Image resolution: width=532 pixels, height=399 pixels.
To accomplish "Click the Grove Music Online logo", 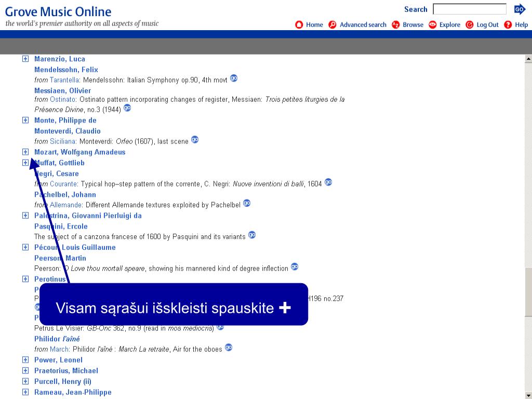I will pos(58,12).
